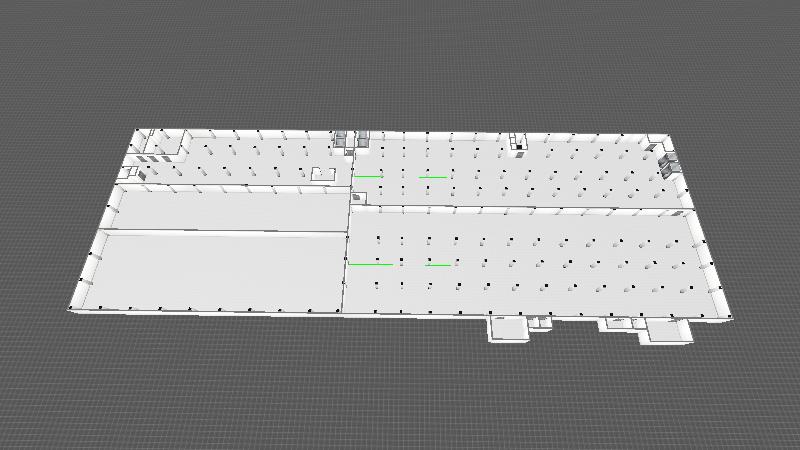Select the upper-right green line segment

(432, 177)
